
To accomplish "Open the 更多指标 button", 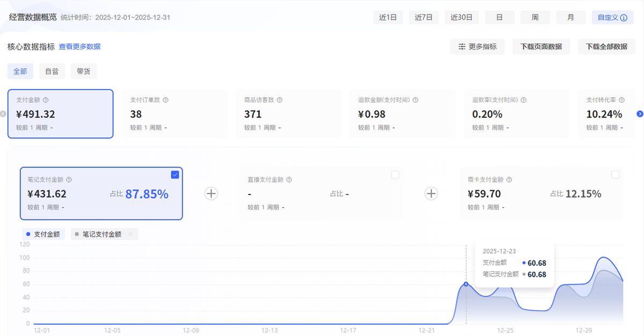I will pyautogui.click(x=477, y=47).
